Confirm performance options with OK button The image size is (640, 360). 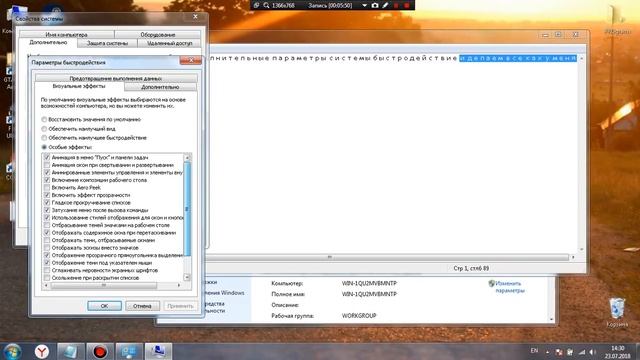point(104,306)
